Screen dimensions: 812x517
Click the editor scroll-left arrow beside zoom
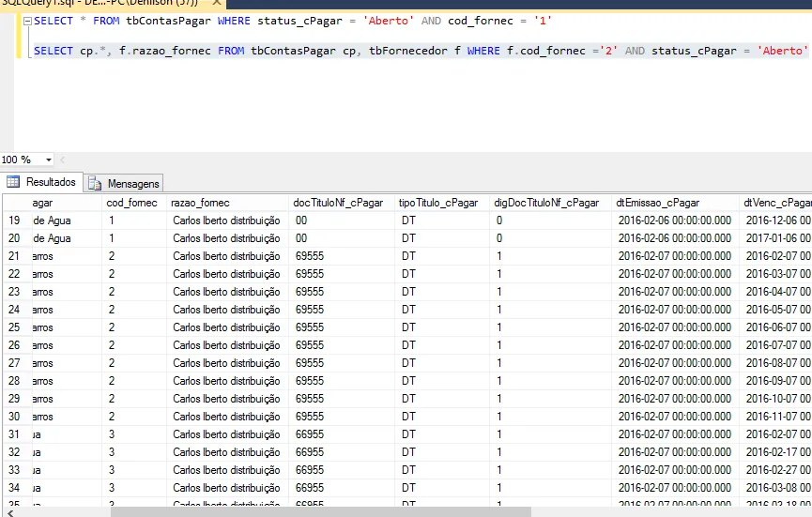(x=64, y=160)
